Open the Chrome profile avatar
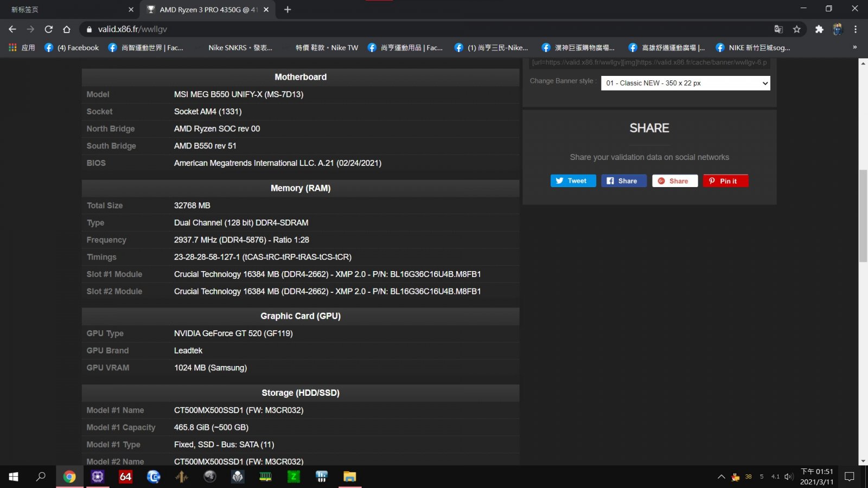 (838, 29)
